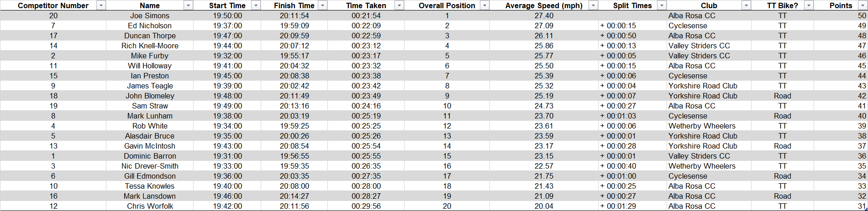
Task: Open the Name column filter dropdown
Action: [x=188, y=5]
